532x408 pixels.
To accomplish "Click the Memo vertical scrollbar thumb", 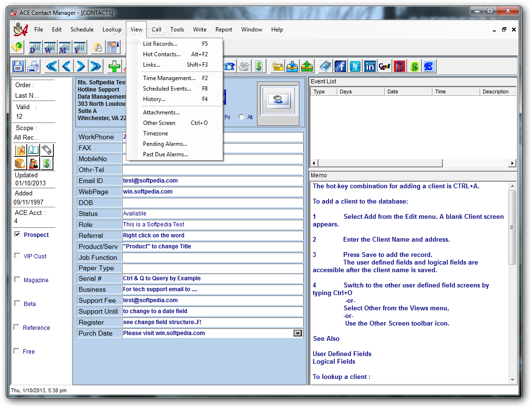I will 512,227.
